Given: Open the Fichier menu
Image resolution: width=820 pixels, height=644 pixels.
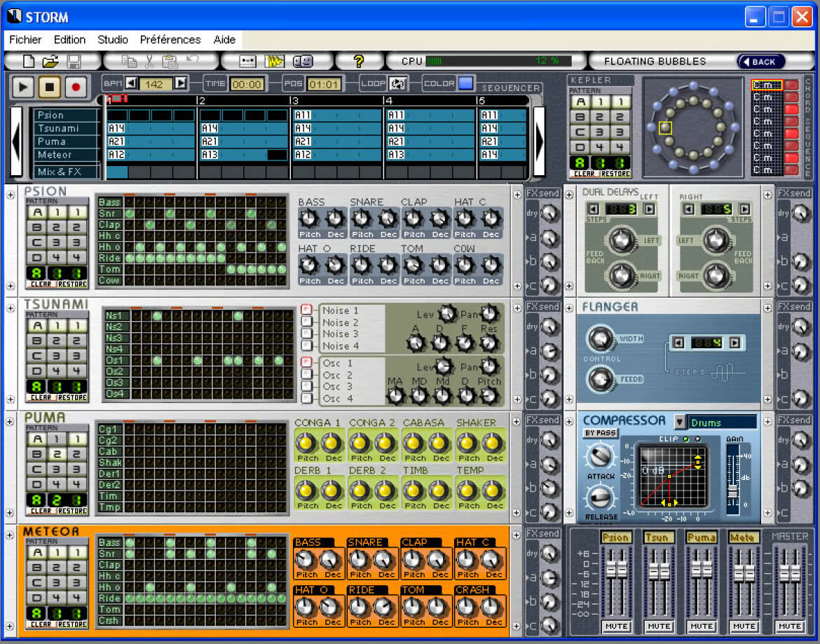Looking at the screenshot, I should 25,40.
